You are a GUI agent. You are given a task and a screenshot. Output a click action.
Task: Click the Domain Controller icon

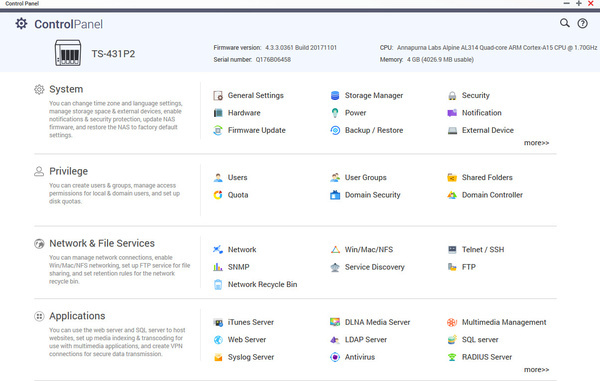point(452,195)
